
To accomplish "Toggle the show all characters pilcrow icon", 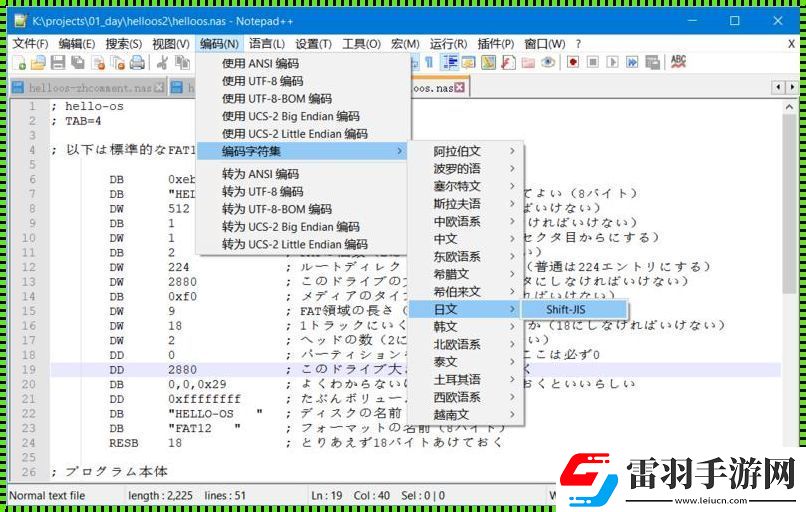I will click(429, 62).
